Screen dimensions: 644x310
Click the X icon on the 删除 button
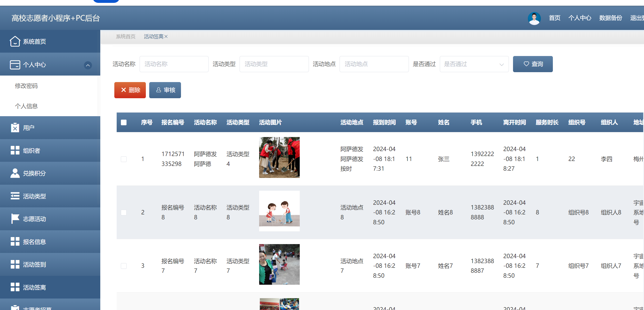123,90
